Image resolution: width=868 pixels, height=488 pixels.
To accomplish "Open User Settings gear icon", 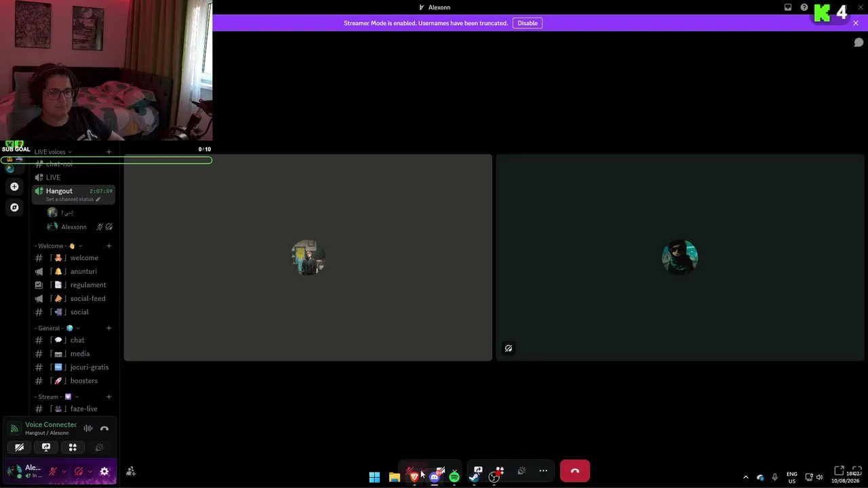I will tap(104, 471).
